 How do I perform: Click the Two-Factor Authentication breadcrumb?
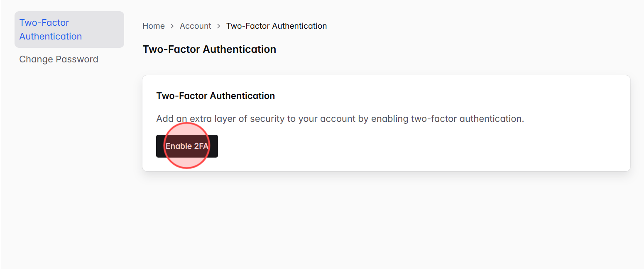click(x=276, y=26)
